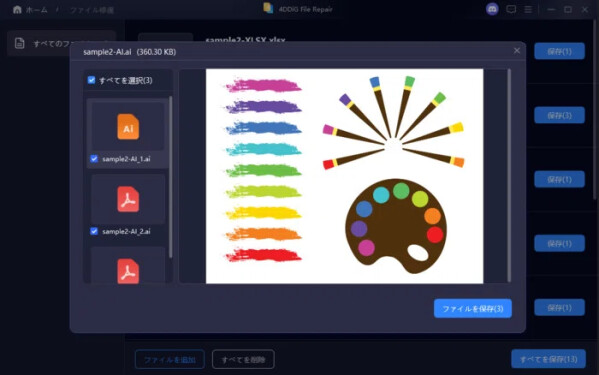
Task: Toggle the すべてを選択(3) checkbox
Action: click(x=91, y=80)
